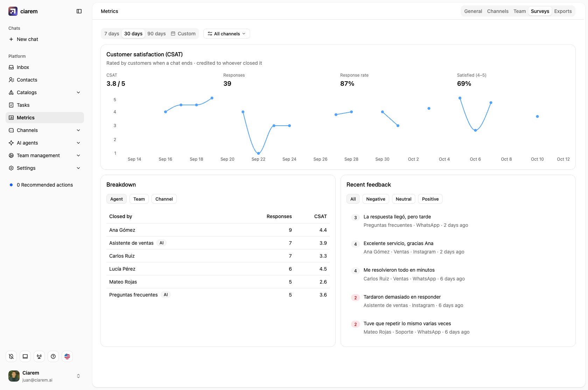This screenshot has width=588, height=390.
Task: Expand the Catalogs chevron
Action: coord(78,92)
